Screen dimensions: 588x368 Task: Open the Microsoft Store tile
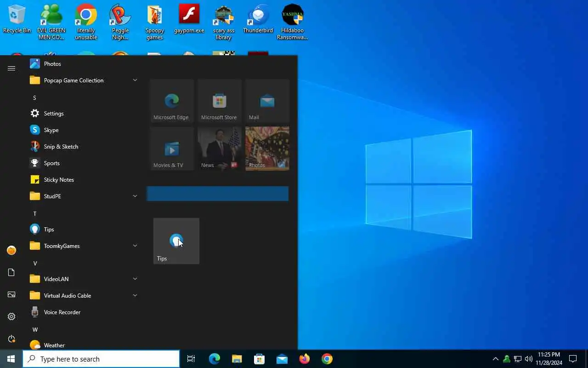click(220, 101)
